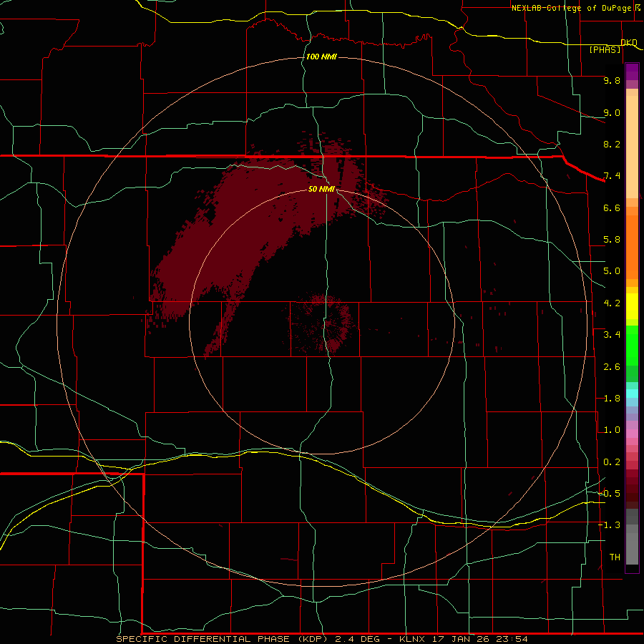Click the [PHAS] units label
The image size is (644, 644).
[605, 49]
